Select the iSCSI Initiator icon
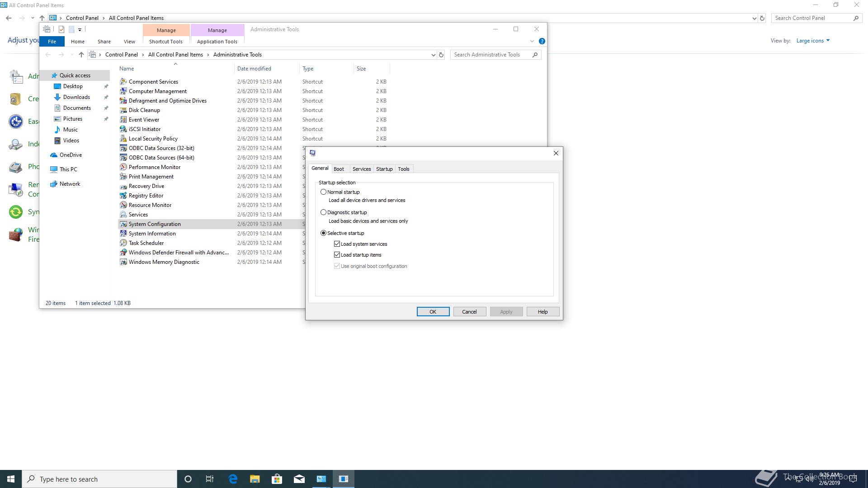The image size is (868, 488). pyautogui.click(x=123, y=129)
